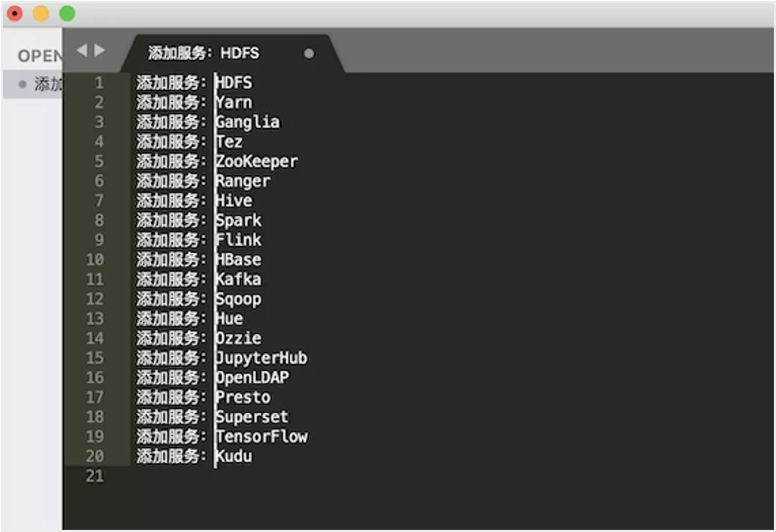Select the 添加服务: HDFS tab
Screen dimensions: 776x532
[203, 53]
